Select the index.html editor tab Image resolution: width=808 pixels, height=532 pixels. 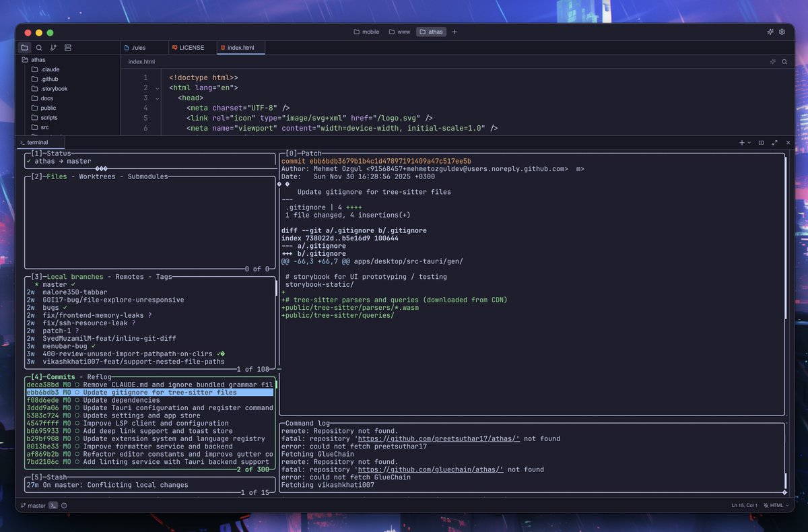[240, 48]
